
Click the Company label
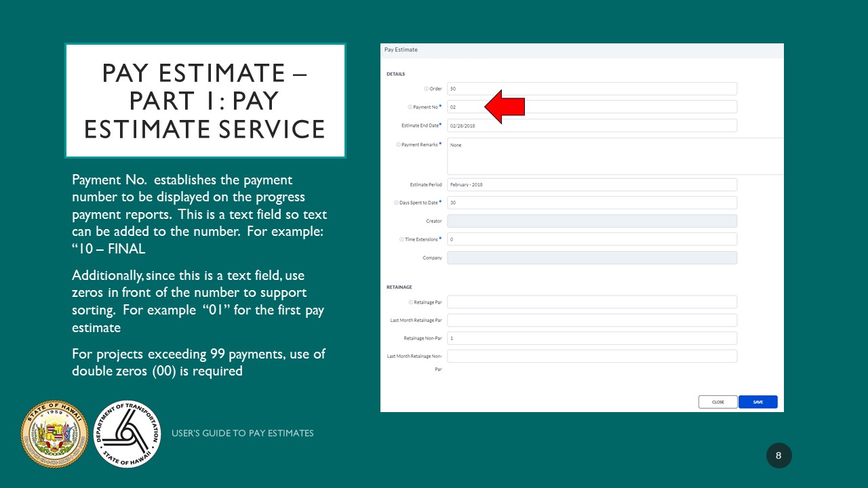(x=433, y=258)
